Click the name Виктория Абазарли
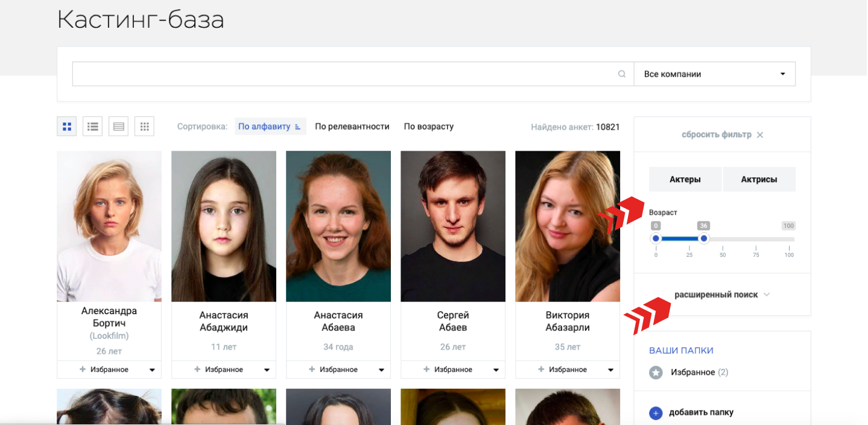868x425 pixels. pyautogui.click(x=568, y=321)
